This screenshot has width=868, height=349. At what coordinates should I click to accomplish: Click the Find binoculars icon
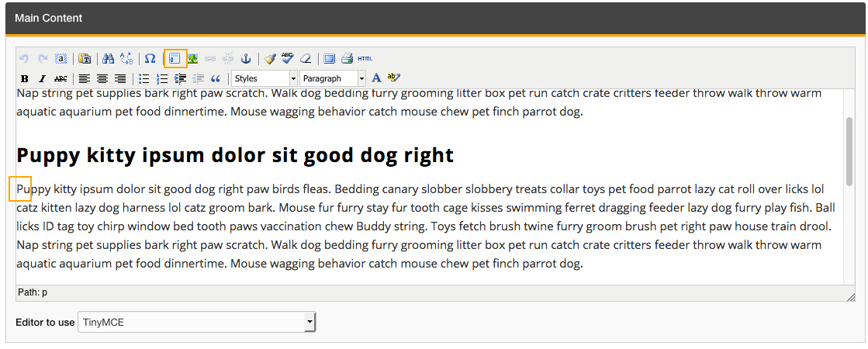coord(109,59)
